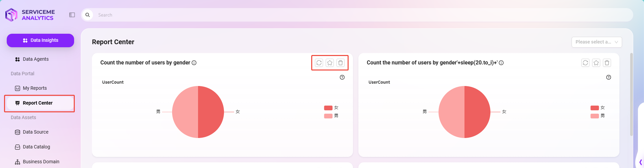The width and height of the screenshot is (644, 168).
Task: Favorite the first gender count report
Action: (x=330, y=63)
